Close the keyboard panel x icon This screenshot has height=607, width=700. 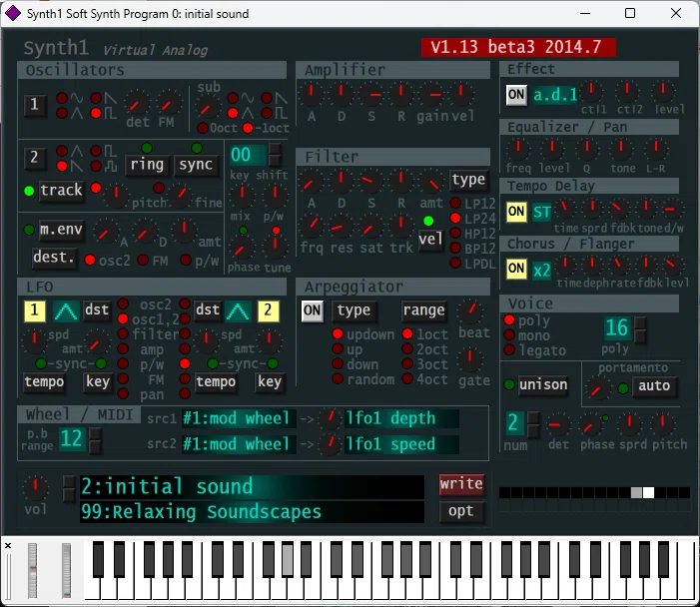tap(8, 545)
